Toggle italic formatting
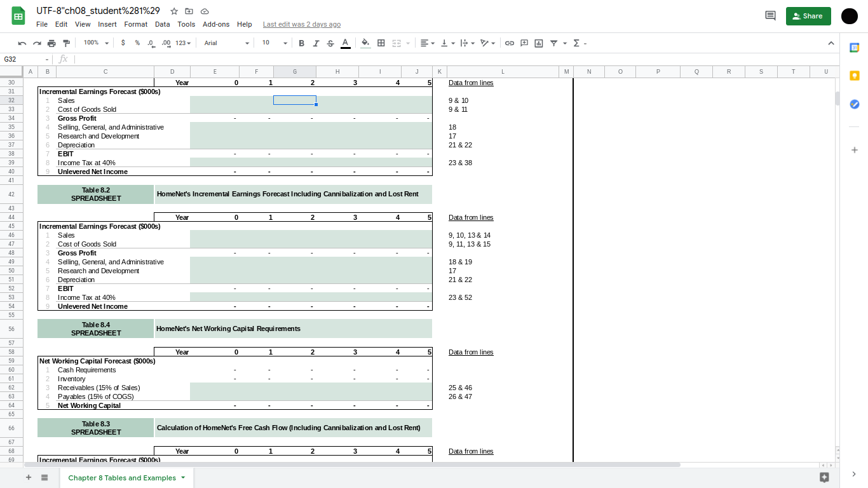This screenshot has width=868, height=488. [x=316, y=43]
